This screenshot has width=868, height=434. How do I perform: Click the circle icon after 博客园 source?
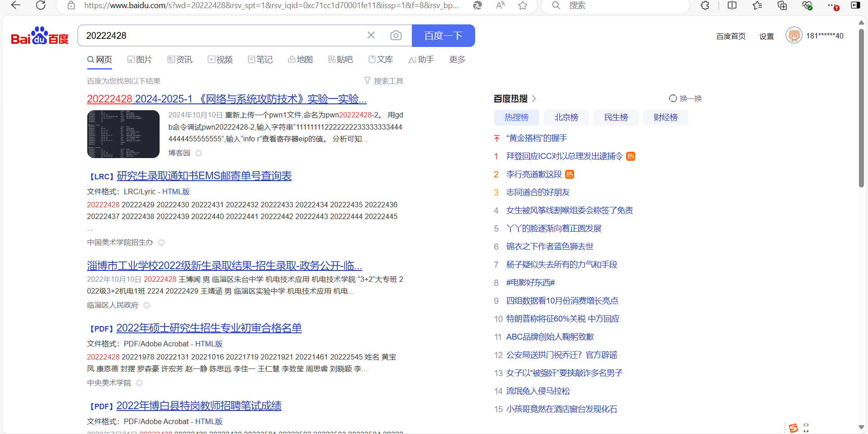198,153
